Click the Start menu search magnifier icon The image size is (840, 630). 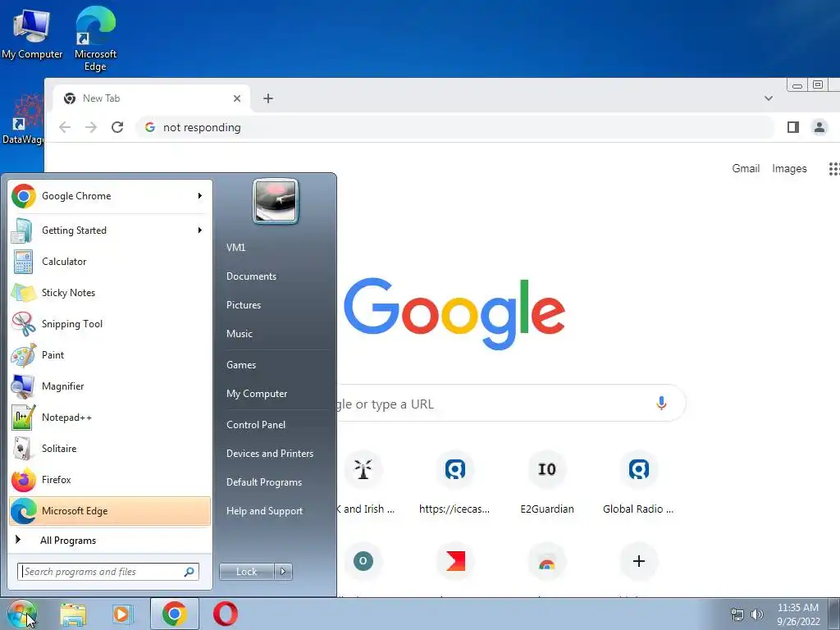pyautogui.click(x=189, y=572)
